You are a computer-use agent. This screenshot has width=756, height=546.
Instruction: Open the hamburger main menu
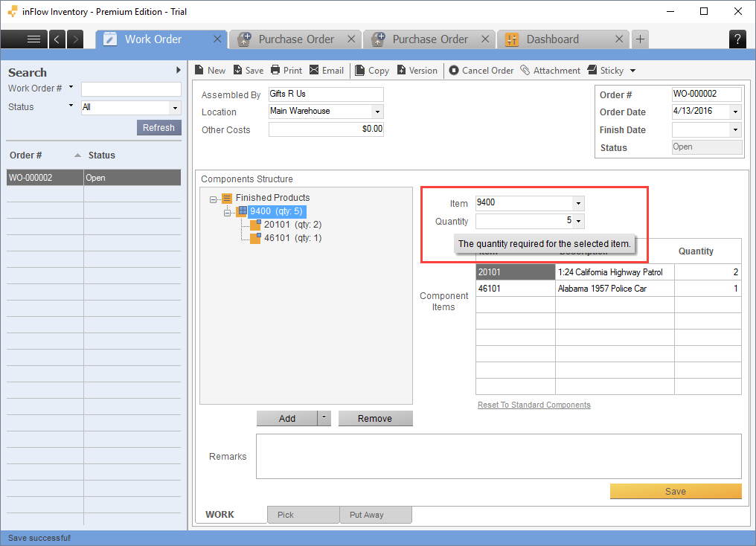(x=33, y=39)
